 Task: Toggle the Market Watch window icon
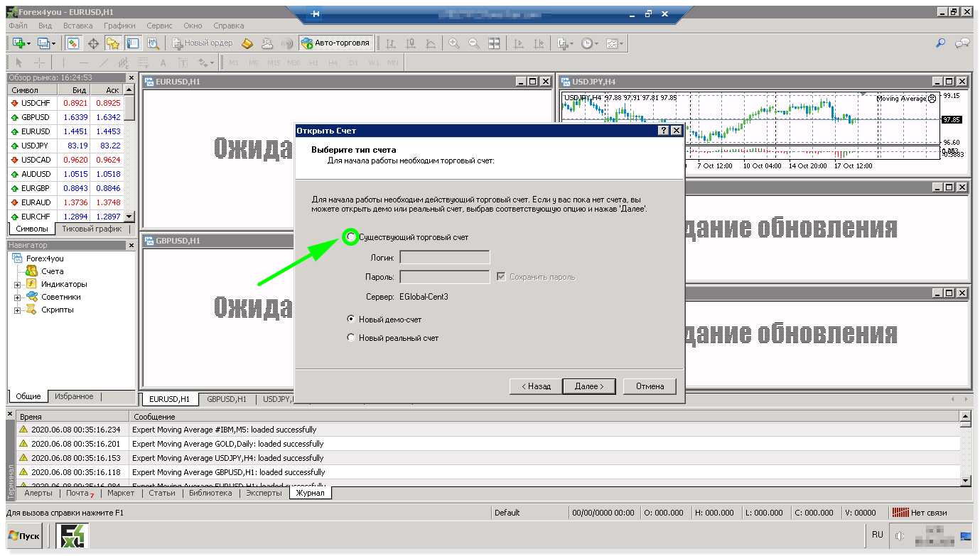click(x=73, y=43)
